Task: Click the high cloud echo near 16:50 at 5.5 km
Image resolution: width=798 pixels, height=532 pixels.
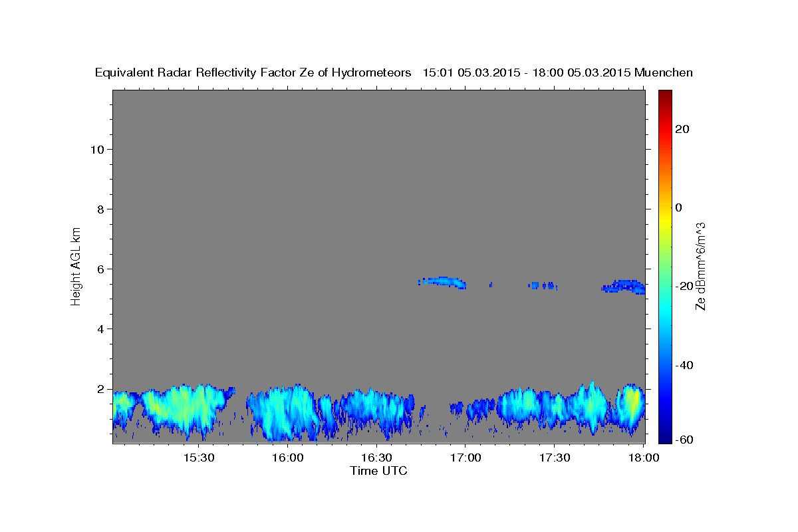Action: [444, 282]
